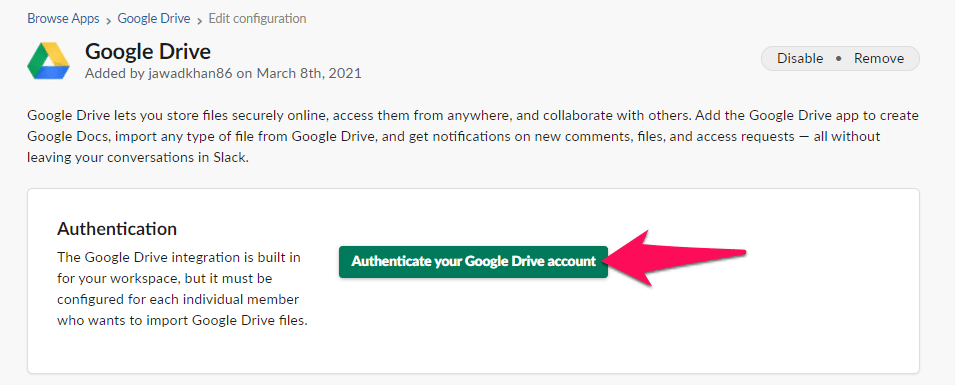Screen dimensions: 955x385
Task: Open the Browse Apps breadcrumb link
Action: pos(63,19)
